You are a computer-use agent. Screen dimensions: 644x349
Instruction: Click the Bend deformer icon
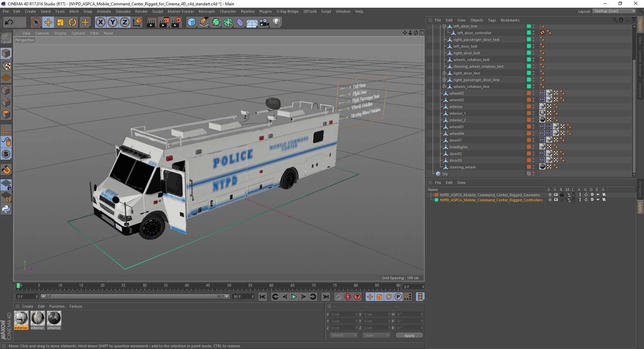click(x=240, y=22)
